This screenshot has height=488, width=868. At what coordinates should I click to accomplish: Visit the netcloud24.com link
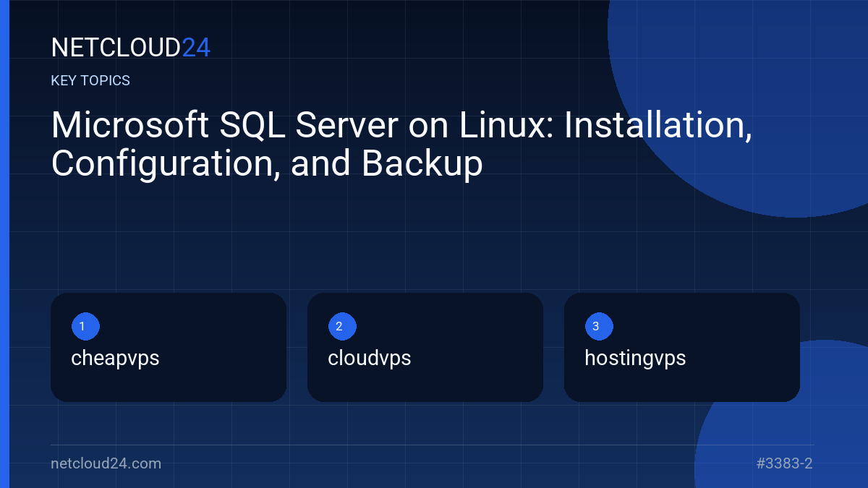(106, 463)
